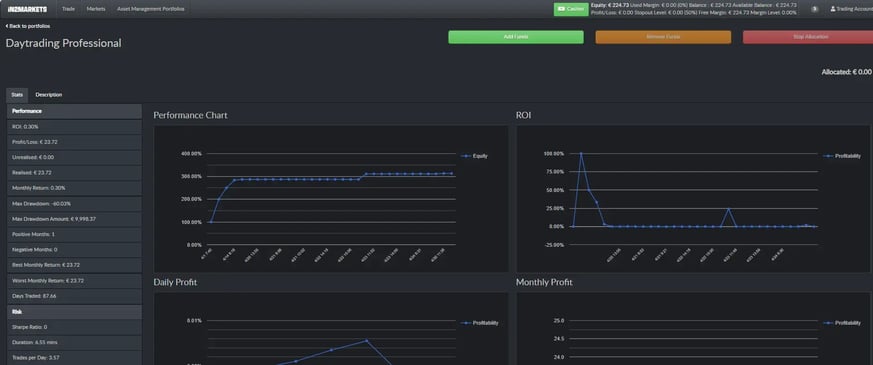Select the Negative Months: 0 row
The image size is (873, 365).
(74, 250)
